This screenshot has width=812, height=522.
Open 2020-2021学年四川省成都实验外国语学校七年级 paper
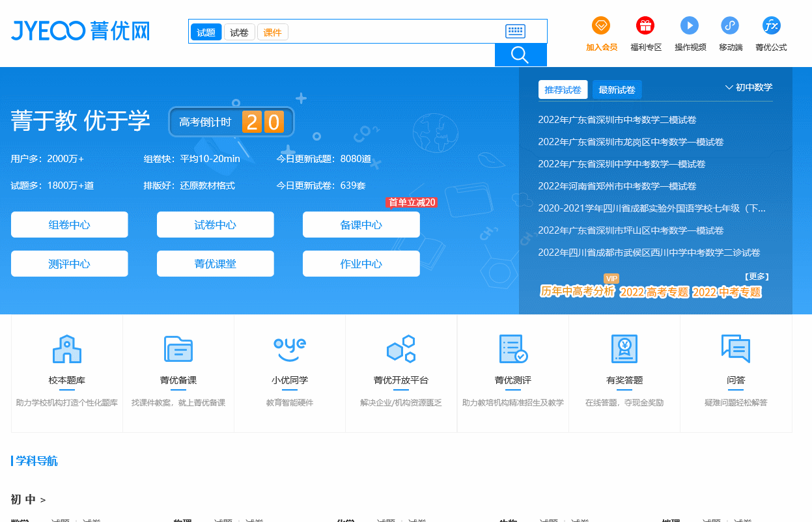(x=652, y=208)
